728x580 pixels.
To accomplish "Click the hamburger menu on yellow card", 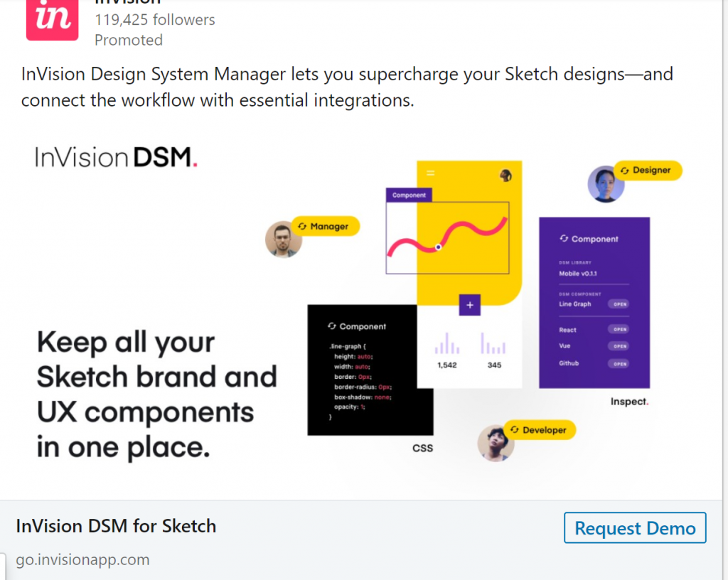I will pos(431,173).
